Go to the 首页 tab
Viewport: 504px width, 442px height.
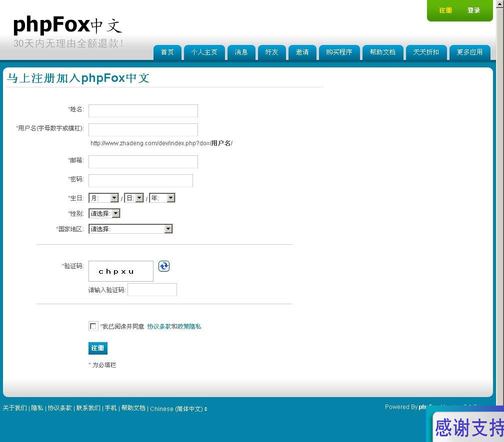tap(167, 52)
